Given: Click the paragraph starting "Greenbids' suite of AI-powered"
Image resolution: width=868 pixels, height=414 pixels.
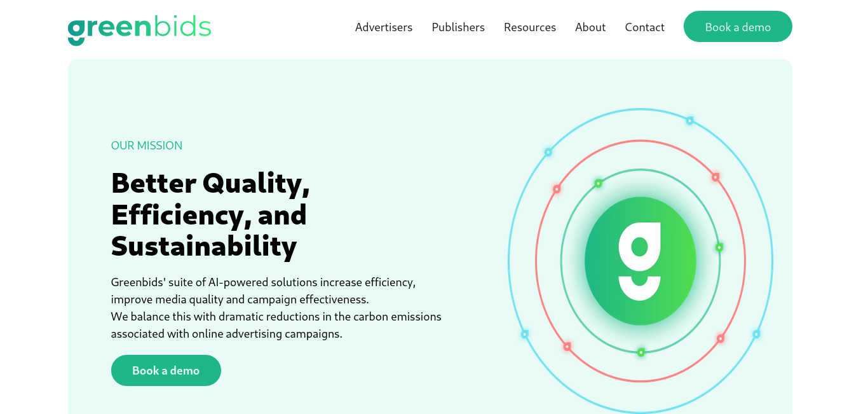Looking at the screenshot, I should pos(276,308).
